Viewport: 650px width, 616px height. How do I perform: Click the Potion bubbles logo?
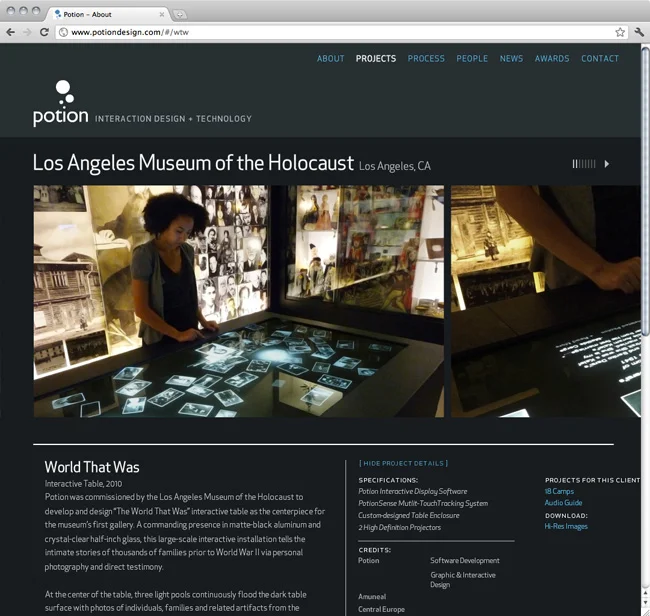61,103
